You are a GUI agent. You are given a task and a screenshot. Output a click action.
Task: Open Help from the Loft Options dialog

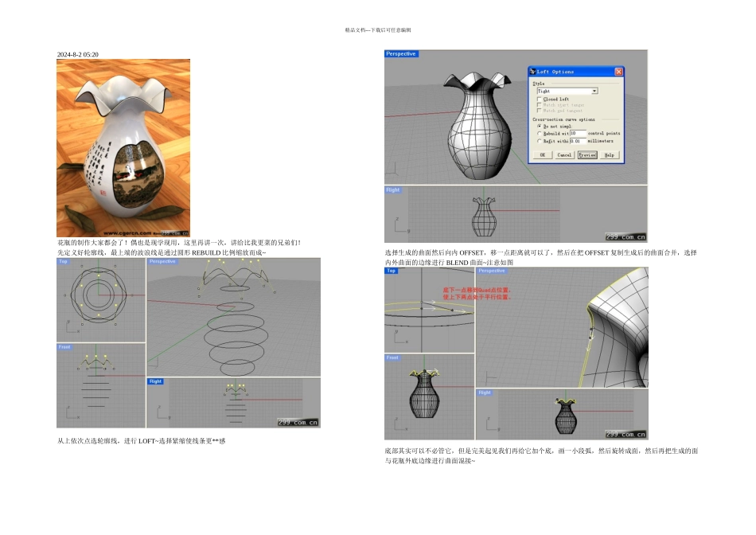pos(610,155)
